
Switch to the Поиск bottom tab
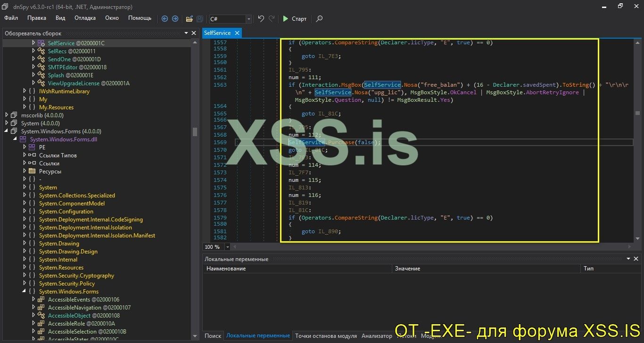(213, 336)
